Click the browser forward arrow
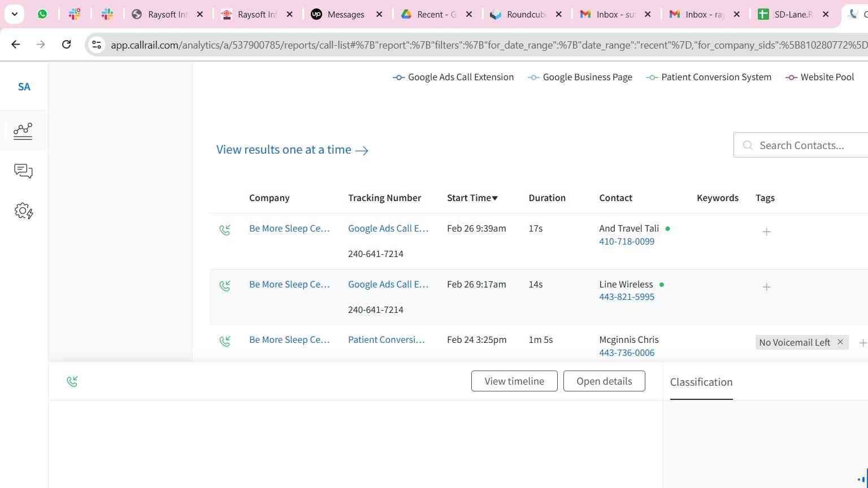The width and height of the screenshot is (868, 488). coord(41,44)
